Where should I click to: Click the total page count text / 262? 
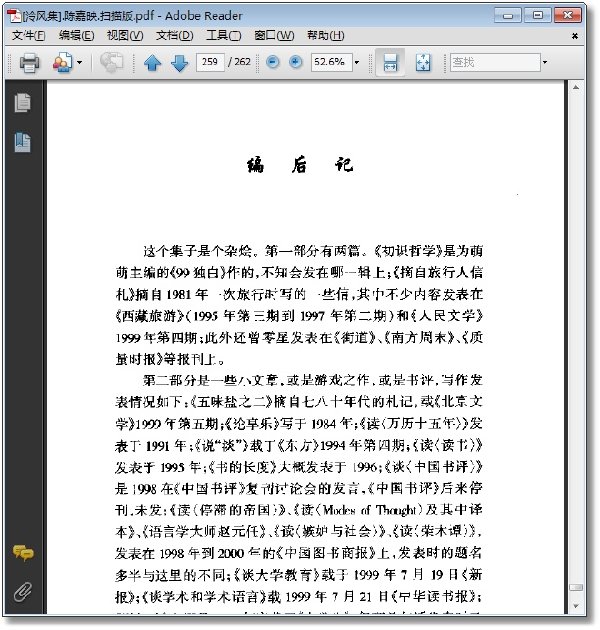click(239, 62)
